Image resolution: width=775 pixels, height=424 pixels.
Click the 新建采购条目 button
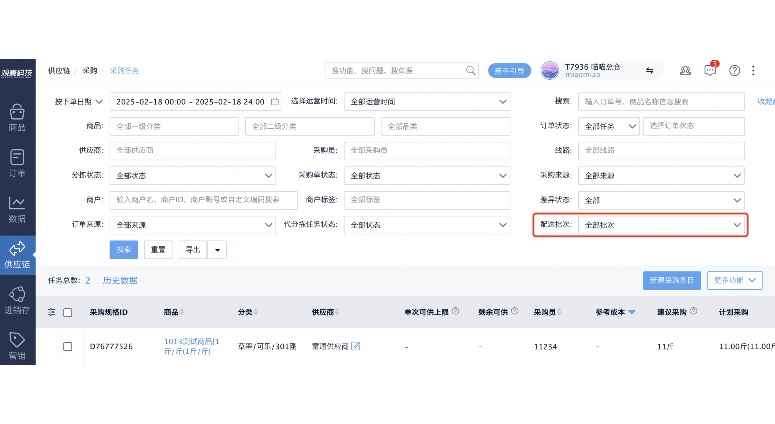(672, 280)
